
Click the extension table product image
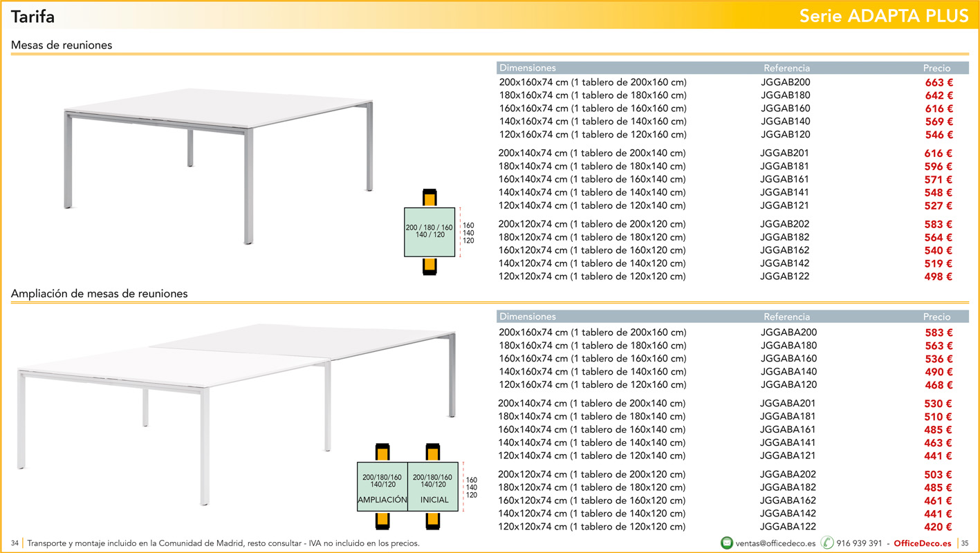point(237,413)
